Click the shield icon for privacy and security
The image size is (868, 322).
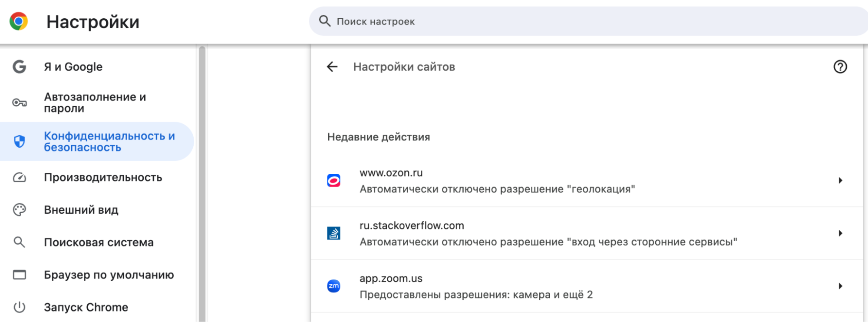19,141
